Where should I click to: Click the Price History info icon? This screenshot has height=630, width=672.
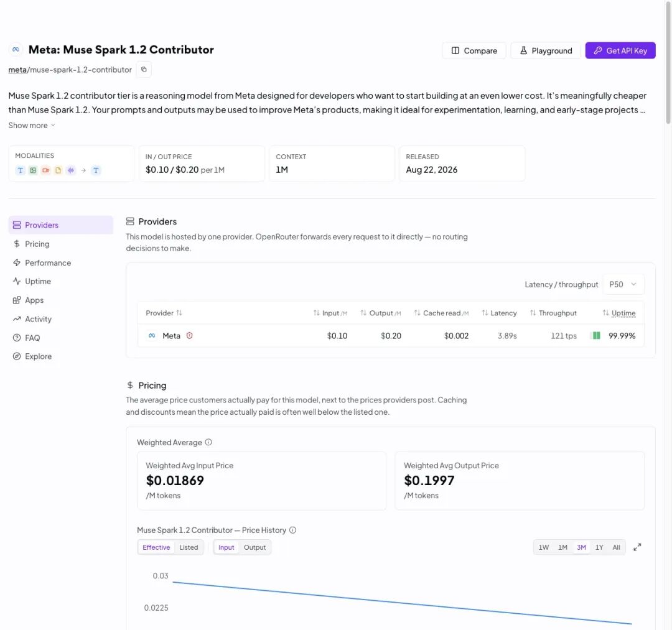coord(292,530)
